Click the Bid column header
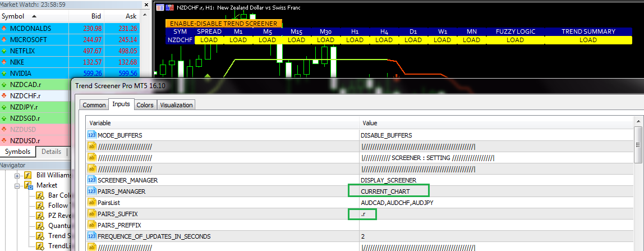Viewport: 644px width, 251px height. [x=86, y=16]
